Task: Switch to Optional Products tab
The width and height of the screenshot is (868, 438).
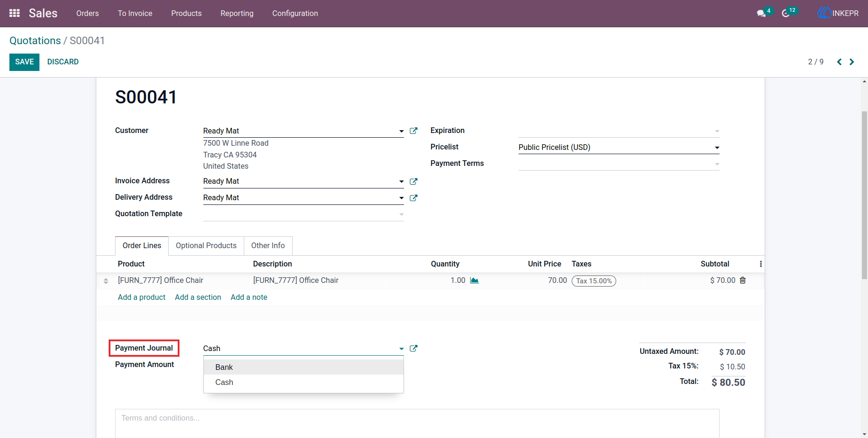Action: click(x=206, y=246)
